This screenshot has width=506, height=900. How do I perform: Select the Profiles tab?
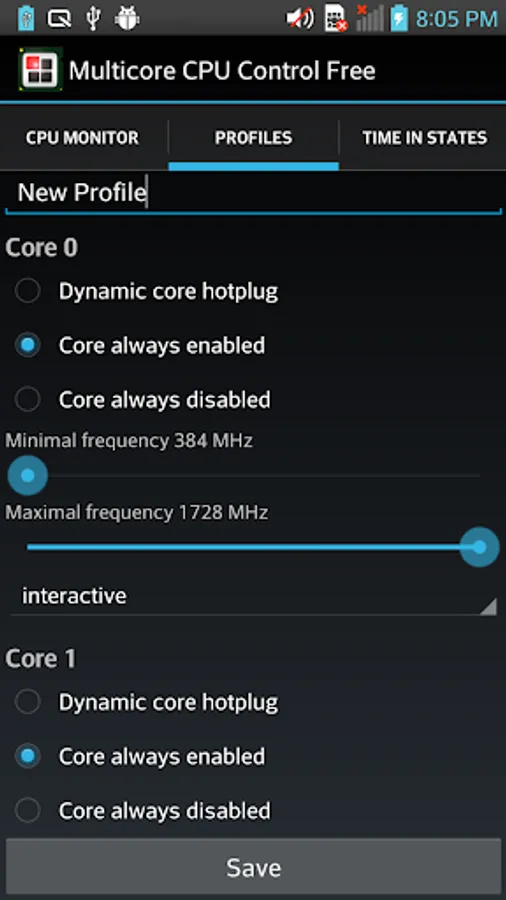point(253,138)
